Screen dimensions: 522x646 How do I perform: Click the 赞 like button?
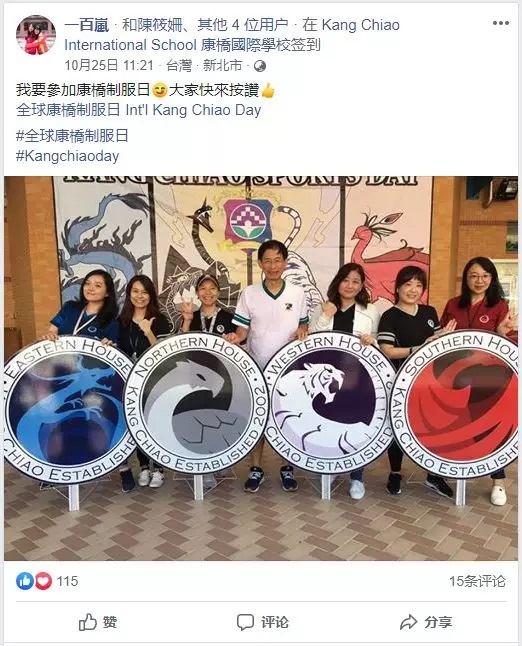98,622
